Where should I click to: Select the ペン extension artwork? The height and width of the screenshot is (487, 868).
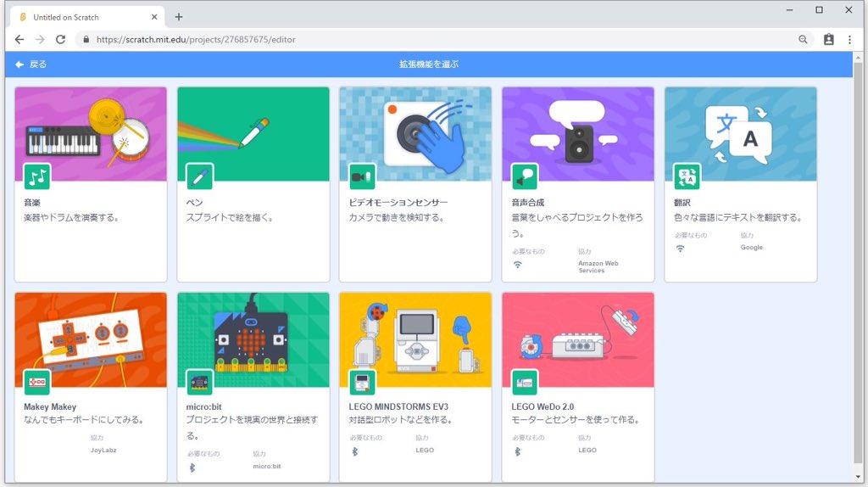(253, 134)
